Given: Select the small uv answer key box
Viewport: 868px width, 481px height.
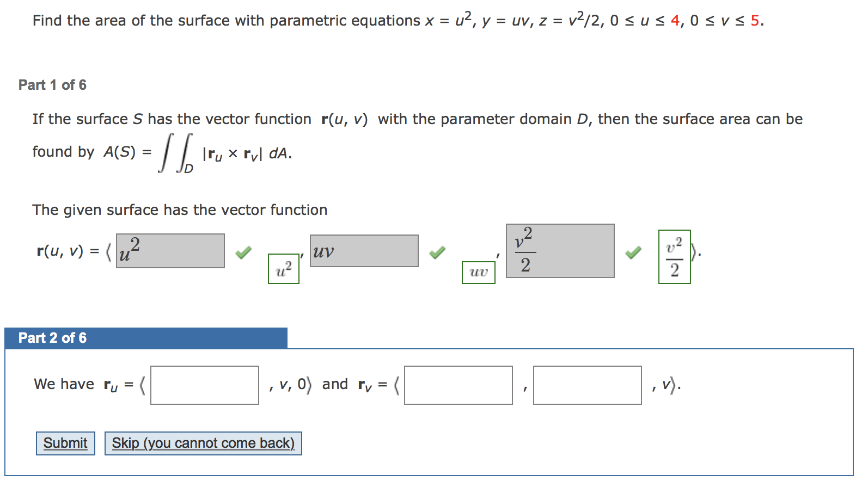Looking at the screenshot, I should (478, 272).
